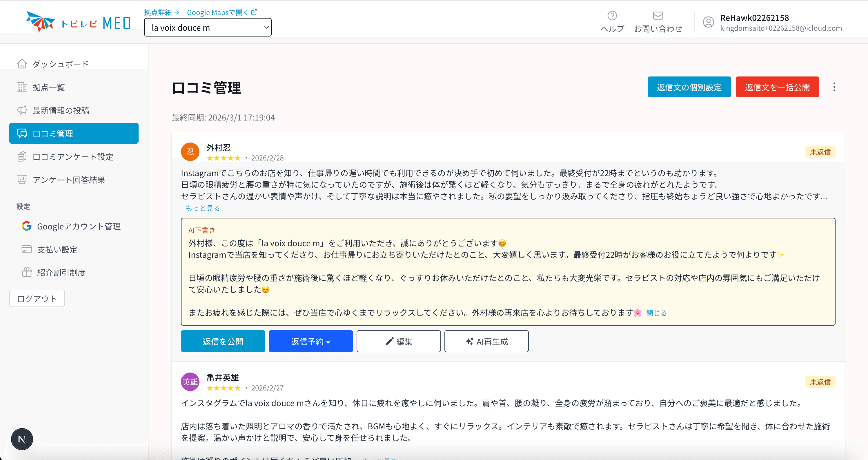The height and width of the screenshot is (460, 868).
Task: Click the 最新情報の投稿 megaphone icon
Action: (22, 110)
